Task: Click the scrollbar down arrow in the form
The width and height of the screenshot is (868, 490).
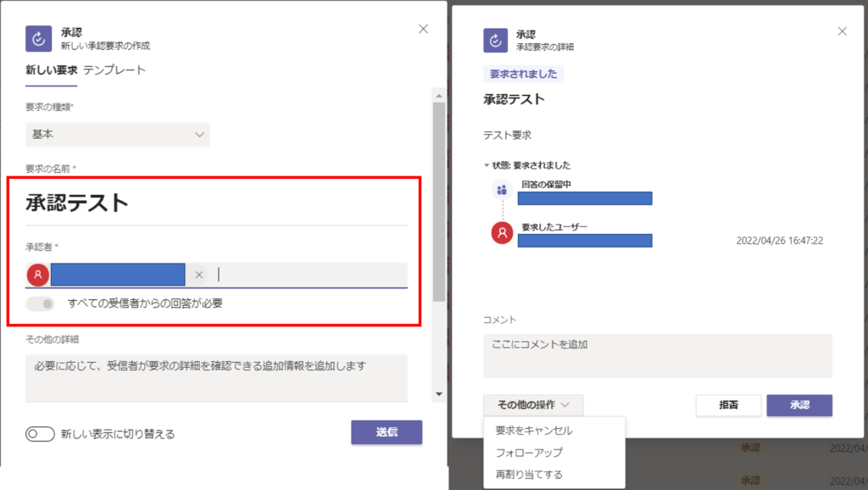Action: tap(438, 394)
